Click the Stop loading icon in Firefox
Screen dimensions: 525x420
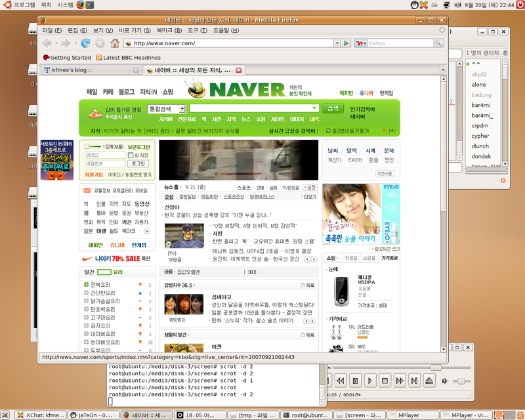(x=100, y=43)
